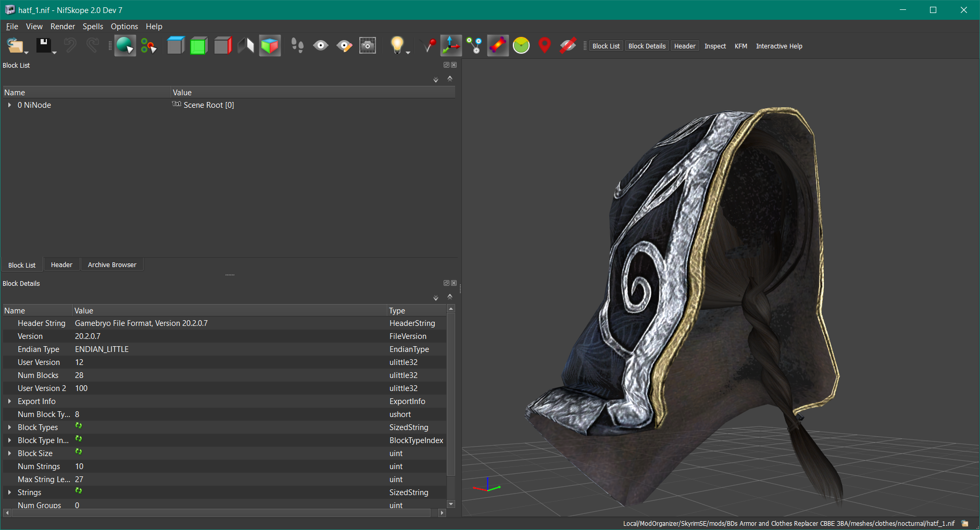Expand the Export Info row
Screen dimensions: 980x530
(x=9, y=401)
